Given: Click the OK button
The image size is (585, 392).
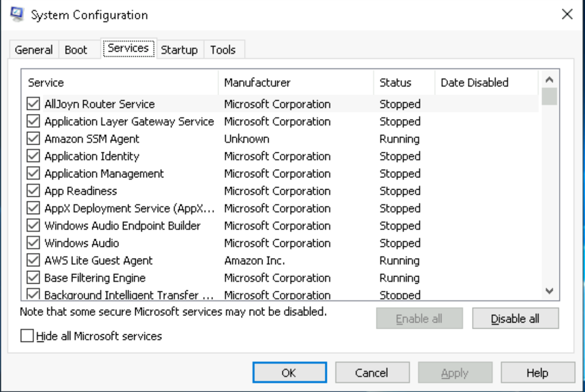Looking at the screenshot, I should click(x=289, y=373).
